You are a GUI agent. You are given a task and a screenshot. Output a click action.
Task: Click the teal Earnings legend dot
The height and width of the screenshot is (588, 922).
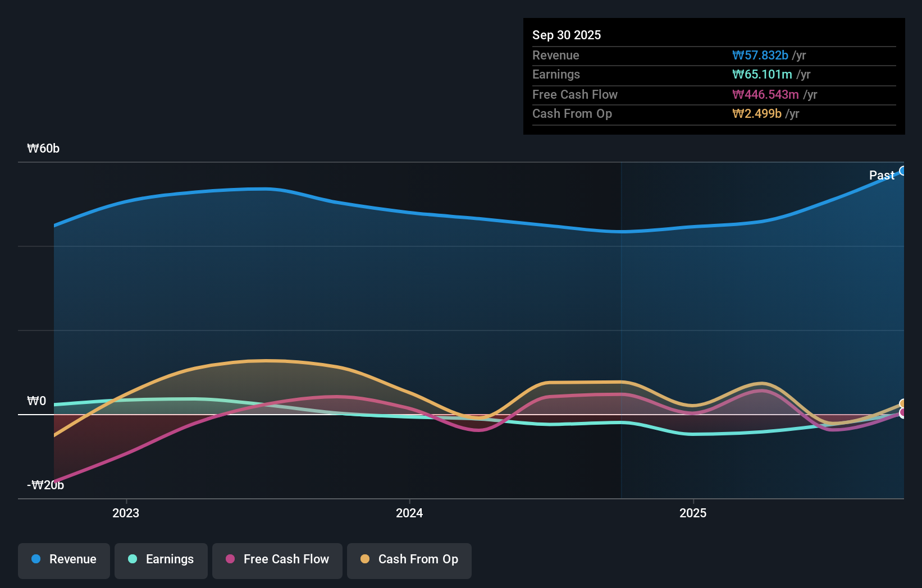pyautogui.click(x=132, y=559)
